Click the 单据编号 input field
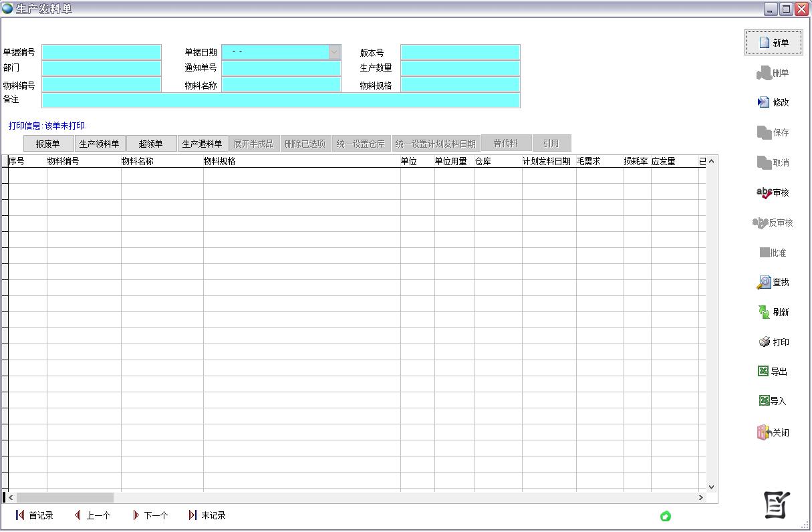This screenshot has width=812, height=532. click(102, 52)
